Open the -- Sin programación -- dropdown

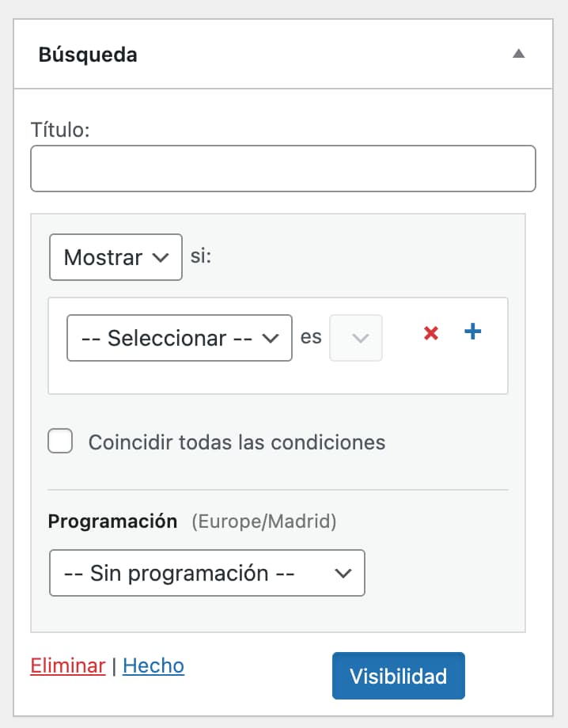[x=206, y=573]
